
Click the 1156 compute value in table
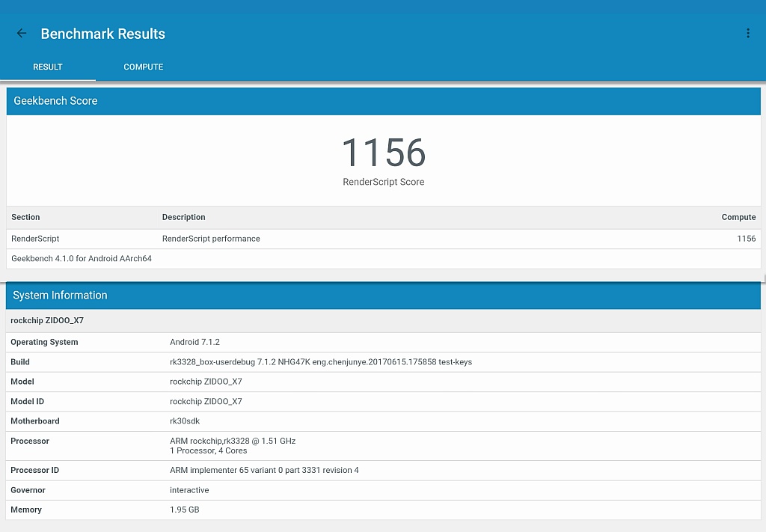tap(747, 239)
